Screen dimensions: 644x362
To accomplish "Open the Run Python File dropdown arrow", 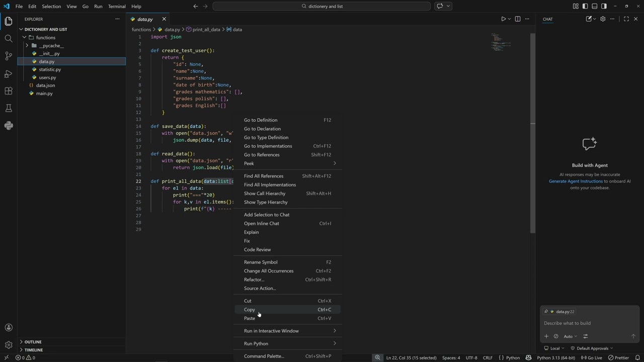I will pyautogui.click(x=509, y=19).
